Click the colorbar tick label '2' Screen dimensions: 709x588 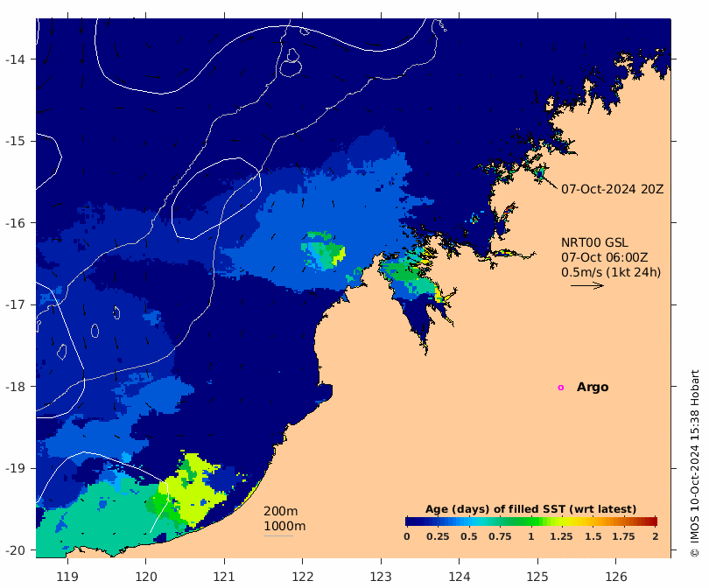pos(656,536)
